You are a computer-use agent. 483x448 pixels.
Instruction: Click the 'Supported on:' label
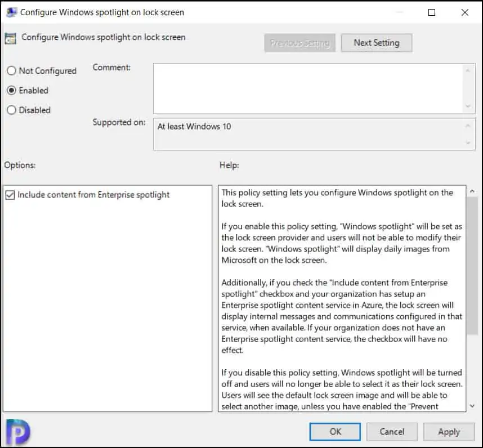pyautogui.click(x=119, y=122)
